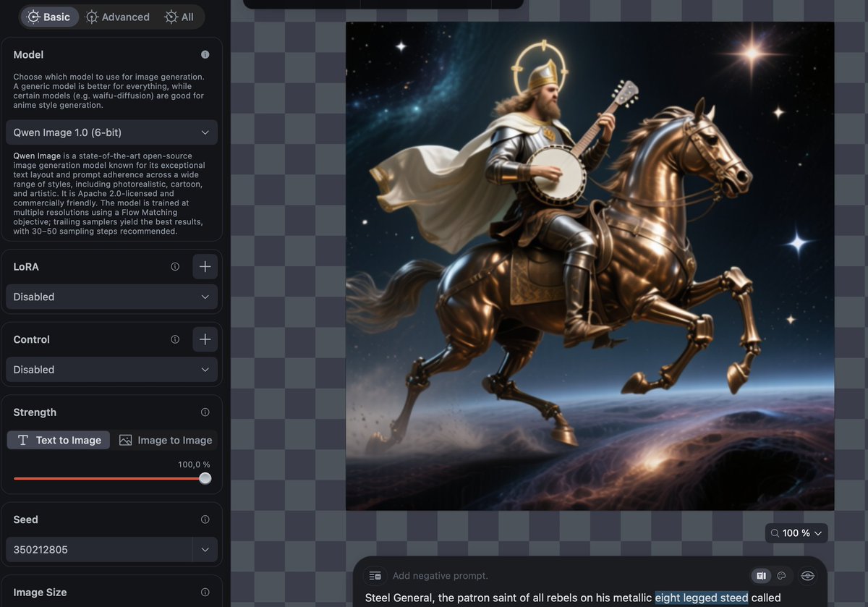Screen dimensions: 868x607
Task: Click the generated horseman image on canvas
Action: pos(590,266)
